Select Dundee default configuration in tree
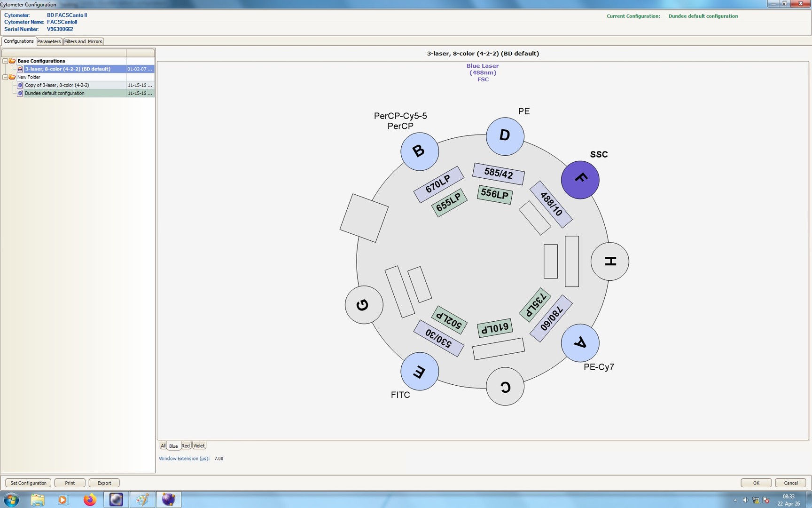 55,93
